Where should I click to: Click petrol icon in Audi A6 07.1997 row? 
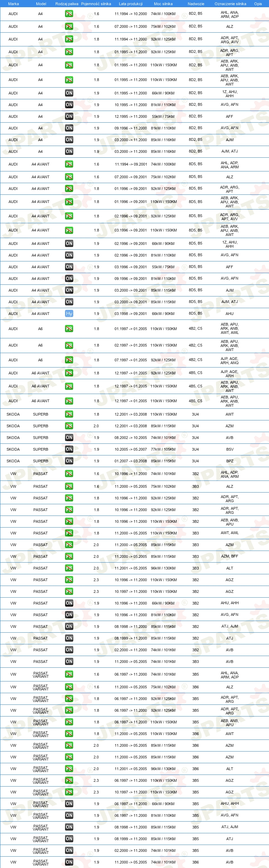[69, 360]
